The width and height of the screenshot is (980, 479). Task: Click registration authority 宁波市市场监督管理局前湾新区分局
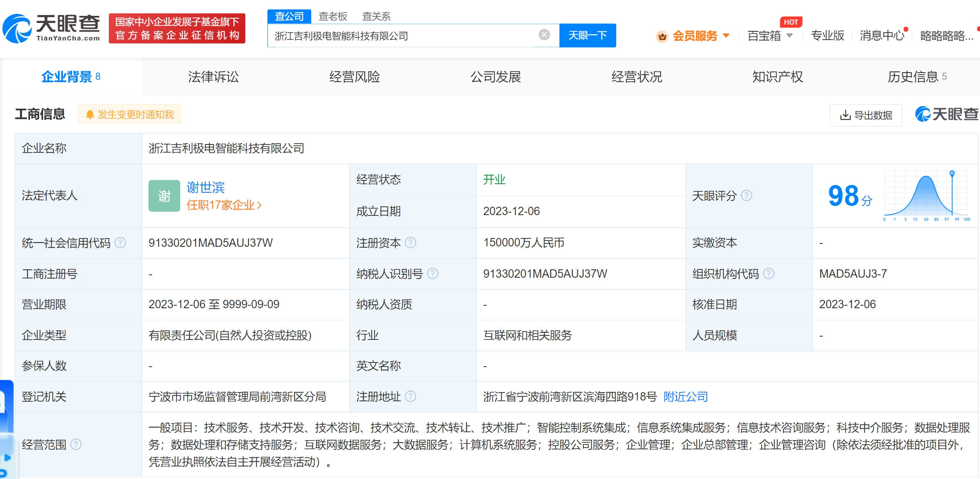pos(237,396)
